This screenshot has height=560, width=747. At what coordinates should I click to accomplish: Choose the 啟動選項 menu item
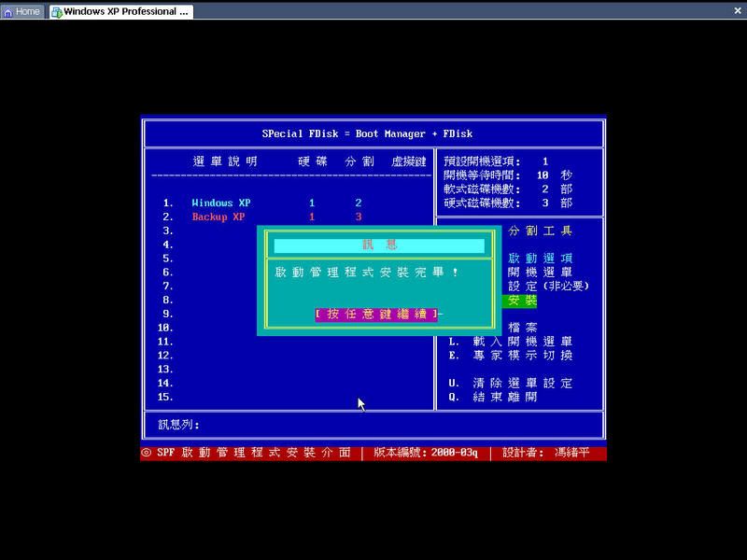click(x=540, y=259)
